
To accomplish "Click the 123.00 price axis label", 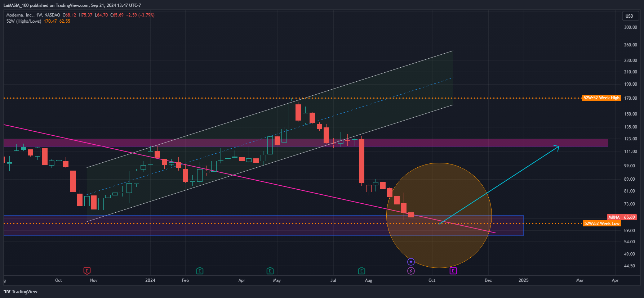I will click(x=631, y=139).
